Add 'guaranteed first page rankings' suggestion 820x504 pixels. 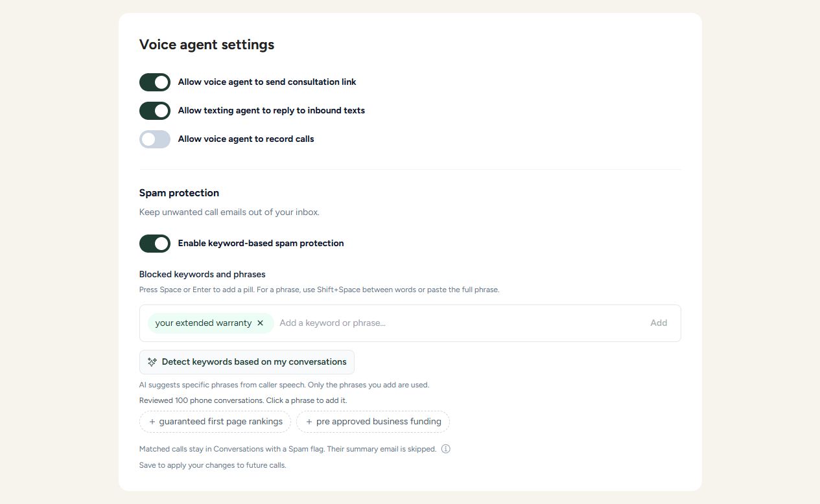tap(215, 421)
